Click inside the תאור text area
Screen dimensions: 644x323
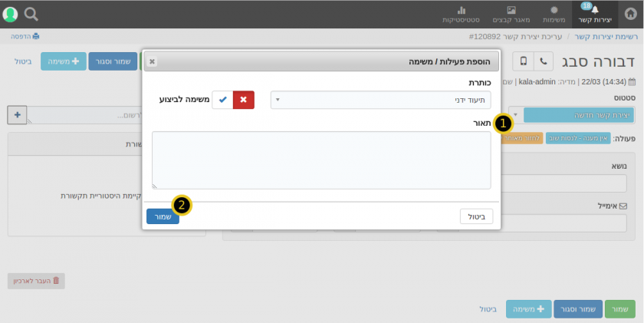[x=321, y=160]
